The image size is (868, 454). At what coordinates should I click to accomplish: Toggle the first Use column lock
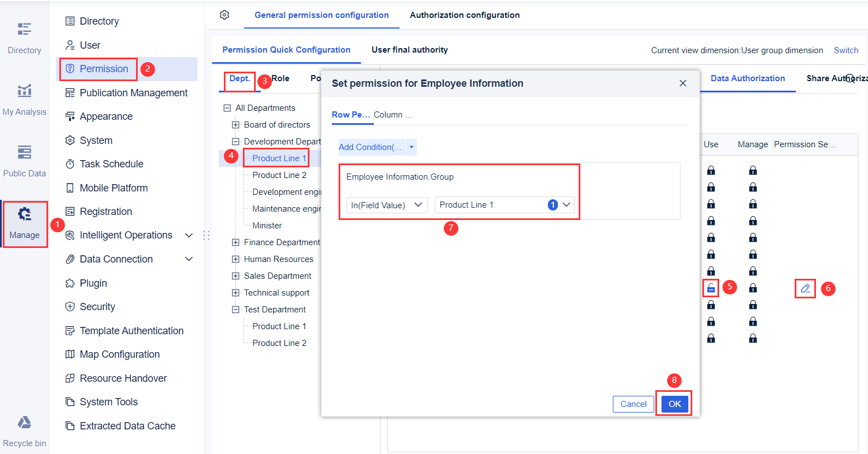coord(711,170)
